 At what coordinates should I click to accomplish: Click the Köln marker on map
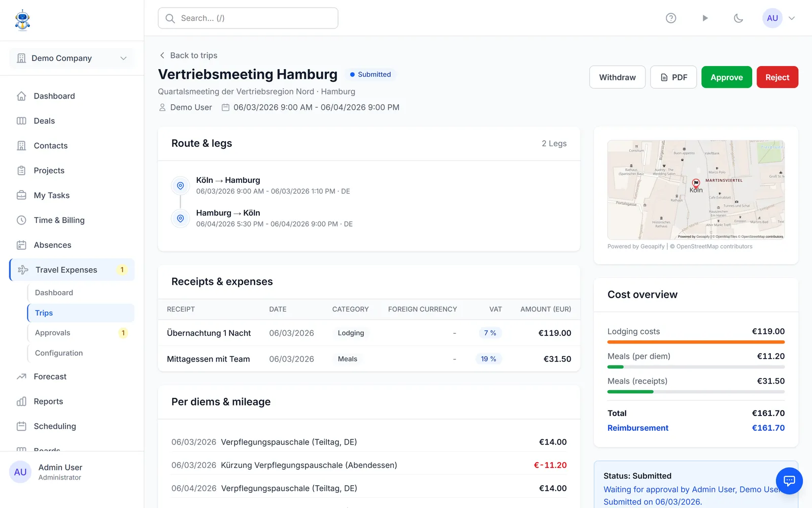tap(696, 183)
